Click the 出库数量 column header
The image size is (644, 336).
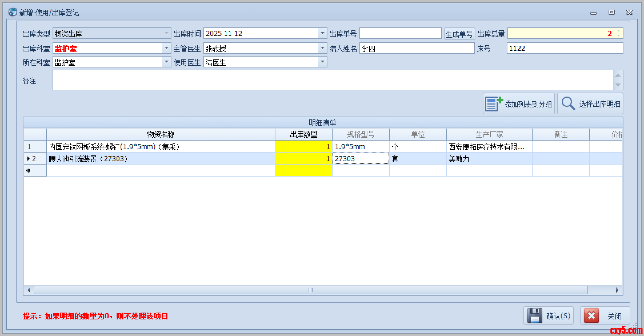(x=303, y=134)
